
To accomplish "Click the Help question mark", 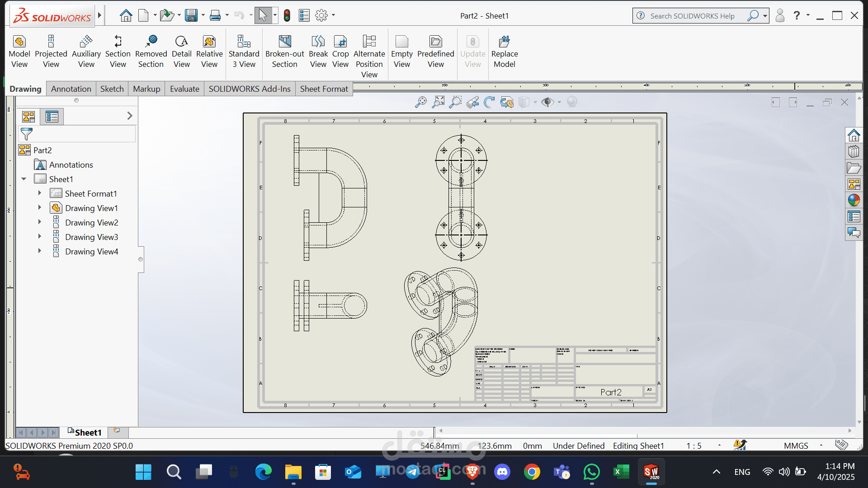I will click(x=797, y=15).
